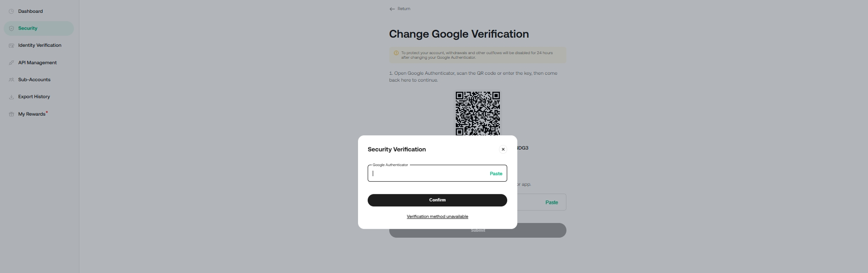Screen dimensions: 868x273
Task: Click the QR code image
Action: [x=477, y=113]
